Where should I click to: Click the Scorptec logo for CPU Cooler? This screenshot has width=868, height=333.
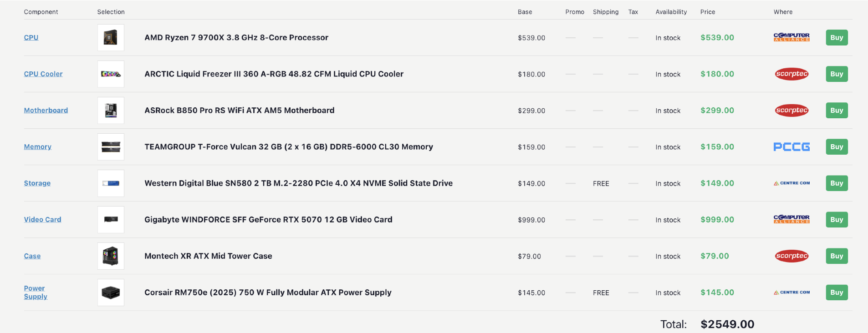tap(791, 74)
